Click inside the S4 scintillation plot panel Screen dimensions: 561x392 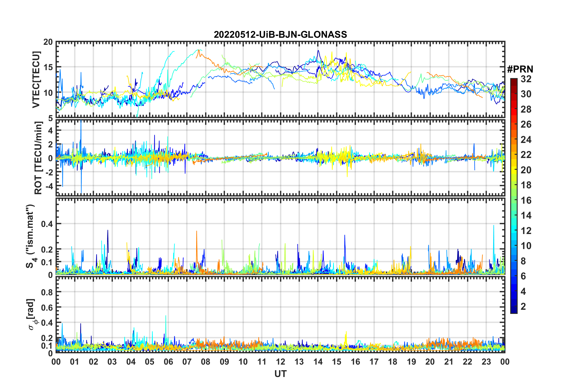point(280,236)
